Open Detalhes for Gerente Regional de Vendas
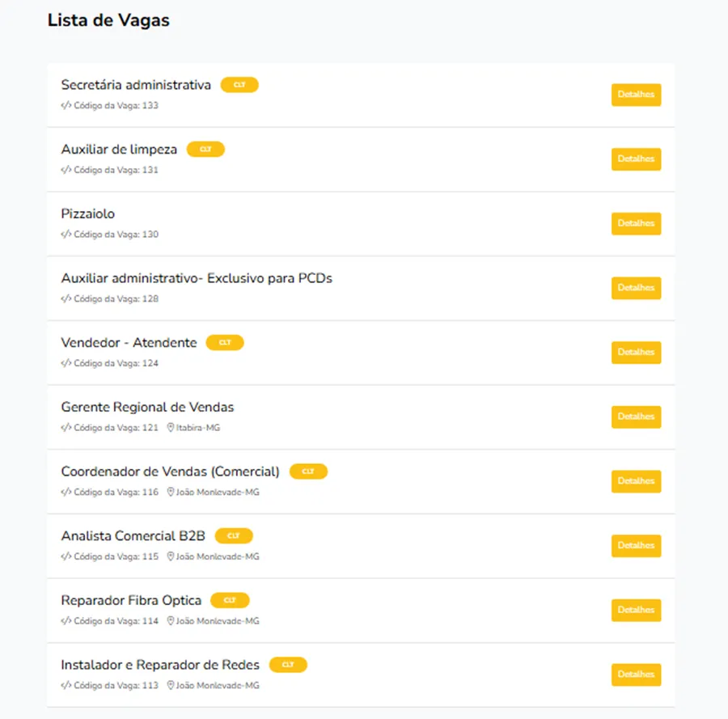 click(x=636, y=417)
